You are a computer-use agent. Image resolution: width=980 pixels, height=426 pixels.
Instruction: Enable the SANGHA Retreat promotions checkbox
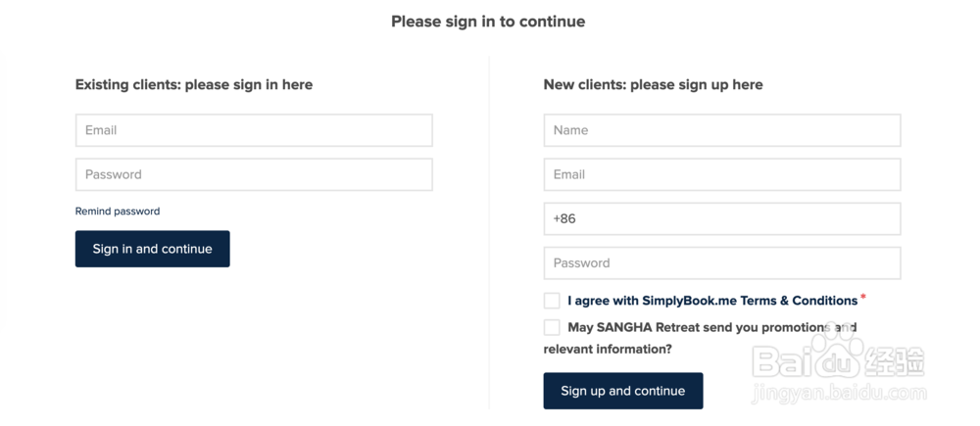(553, 327)
